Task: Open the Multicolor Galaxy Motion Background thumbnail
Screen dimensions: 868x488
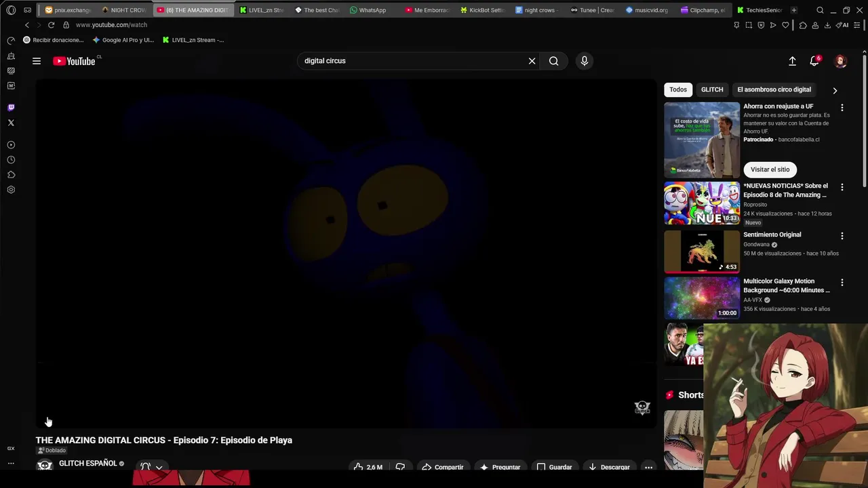Action: (x=702, y=298)
